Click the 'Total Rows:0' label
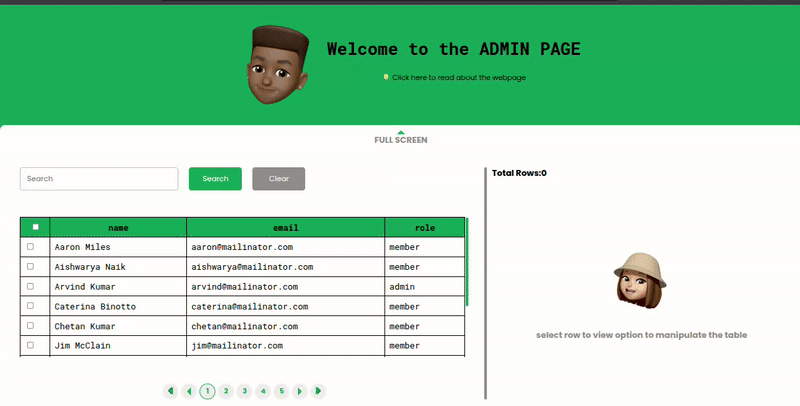The height and width of the screenshot is (406, 800). pos(519,173)
